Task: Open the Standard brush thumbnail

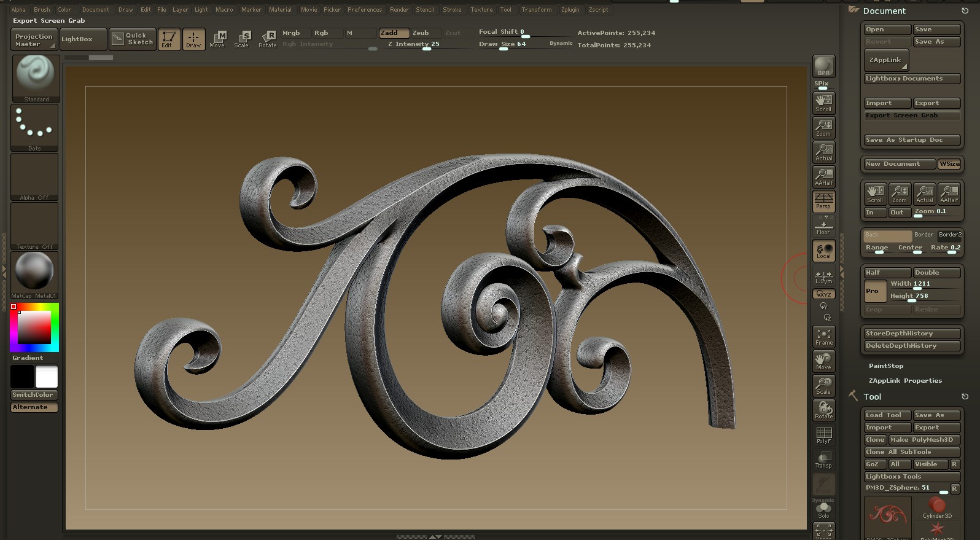Action: (36, 77)
